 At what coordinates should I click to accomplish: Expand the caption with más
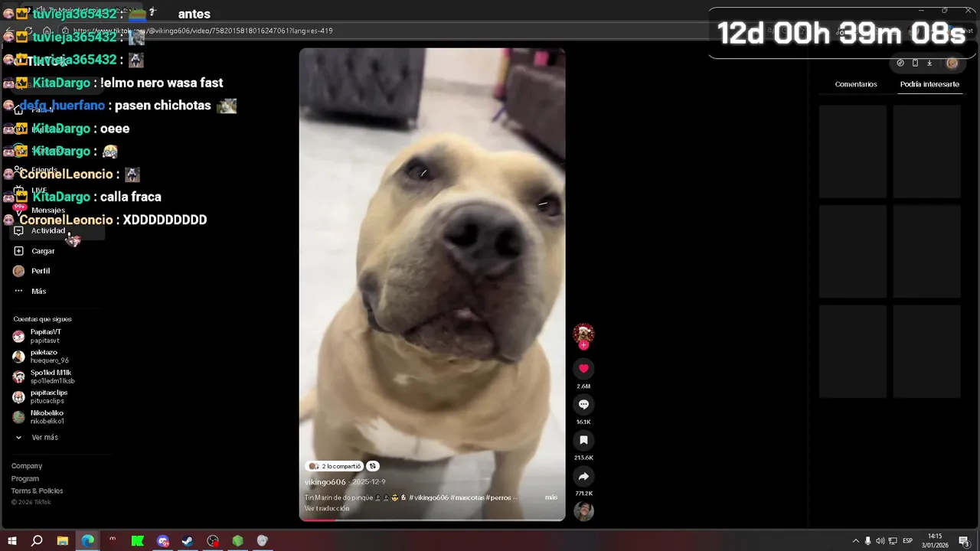pos(551,497)
